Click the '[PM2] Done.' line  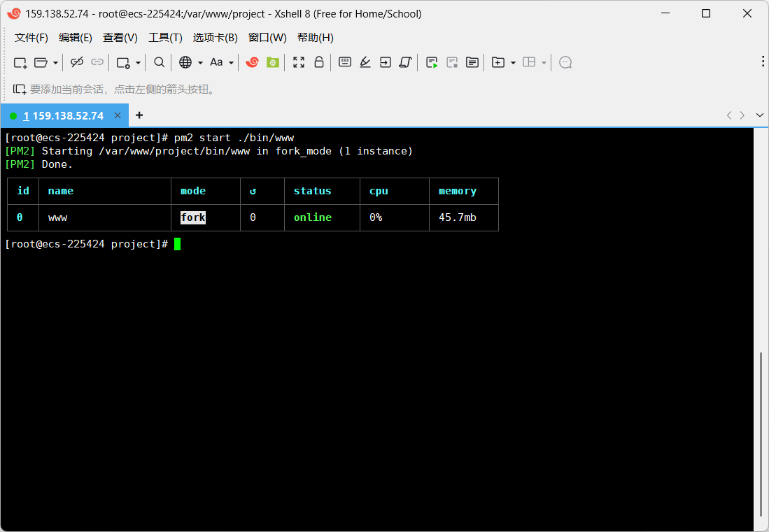38,164
